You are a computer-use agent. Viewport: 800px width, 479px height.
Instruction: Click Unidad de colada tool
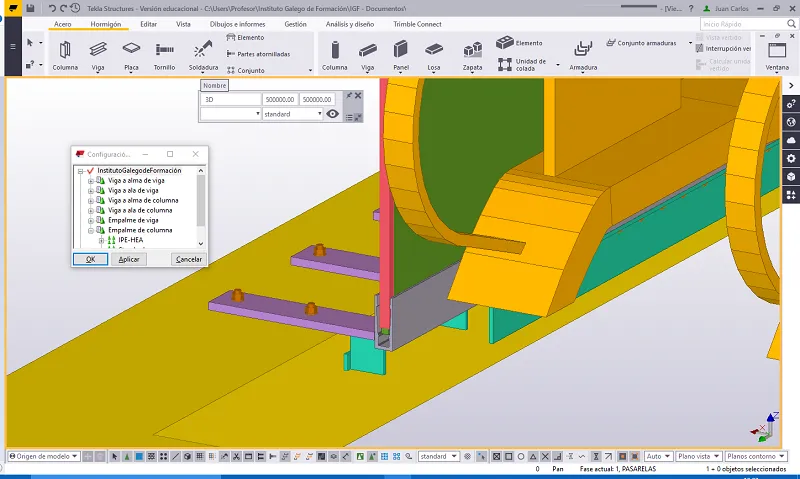click(522, 65)
